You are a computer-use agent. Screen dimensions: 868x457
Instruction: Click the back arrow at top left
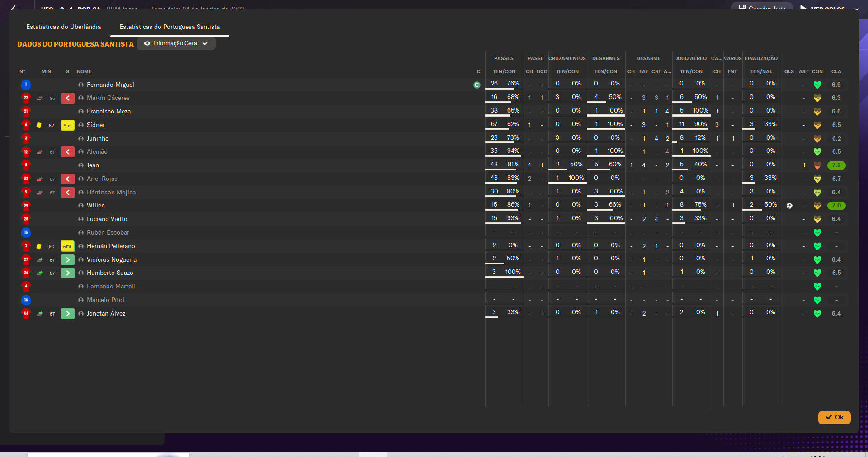pos(15,8)
